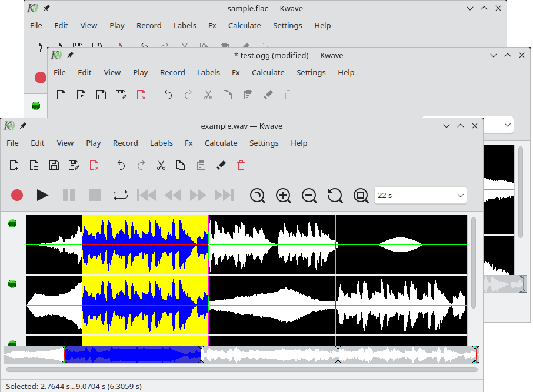
Task: Open View menu in example.wav window
Action: click(x=65, y=143)
